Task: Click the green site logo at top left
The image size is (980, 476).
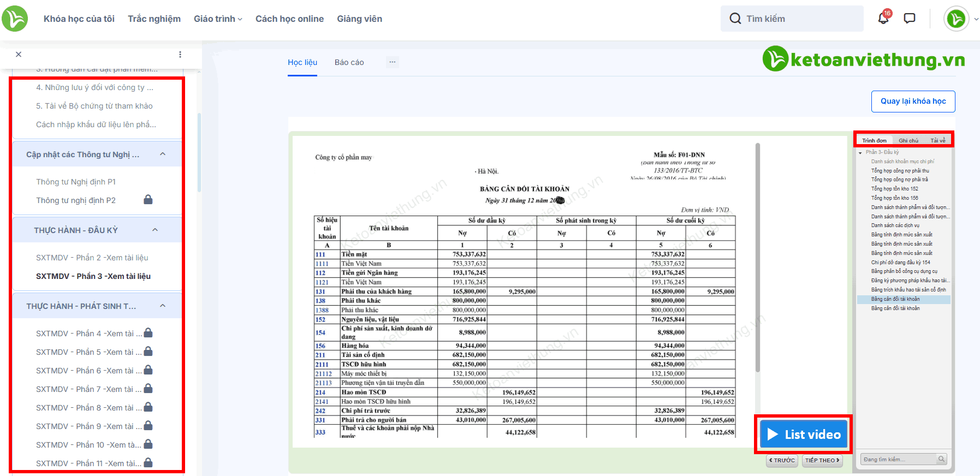Action: (15, 19)
